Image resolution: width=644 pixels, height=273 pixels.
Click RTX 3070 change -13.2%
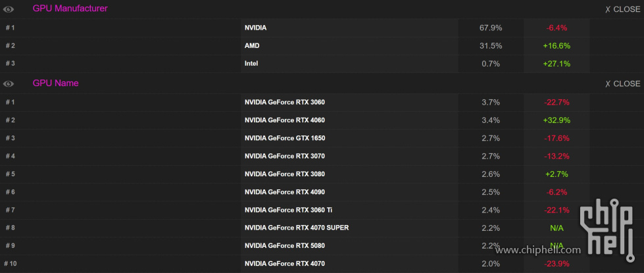[x=557, y=156]
